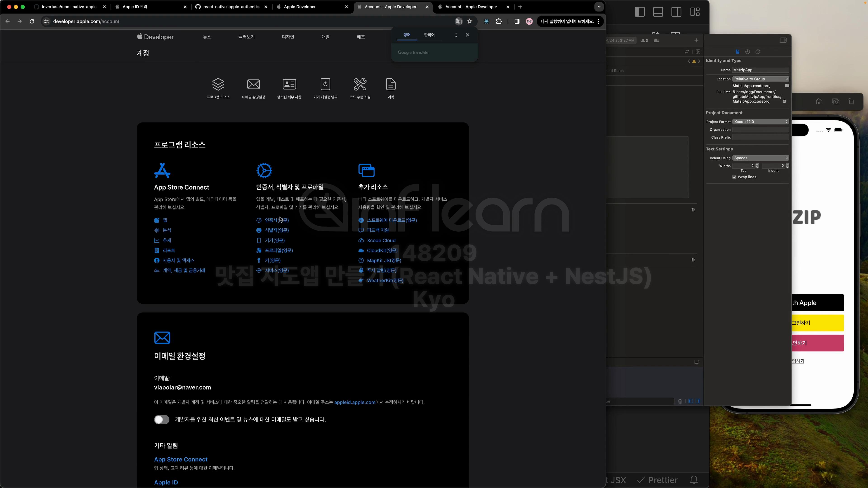Image resolution: width=868 pixels, height=488 pixels.
Task: Click the Organization input field
Action: point(760,130)
